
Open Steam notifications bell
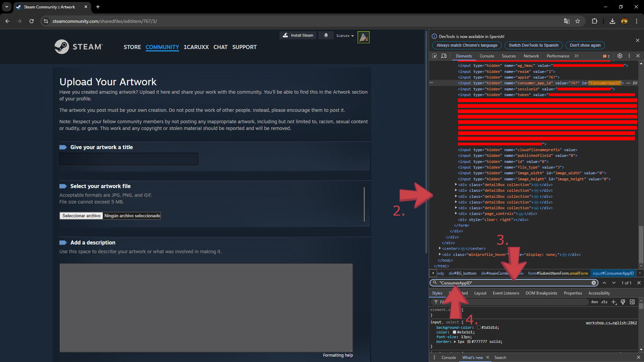pos(326,35)
